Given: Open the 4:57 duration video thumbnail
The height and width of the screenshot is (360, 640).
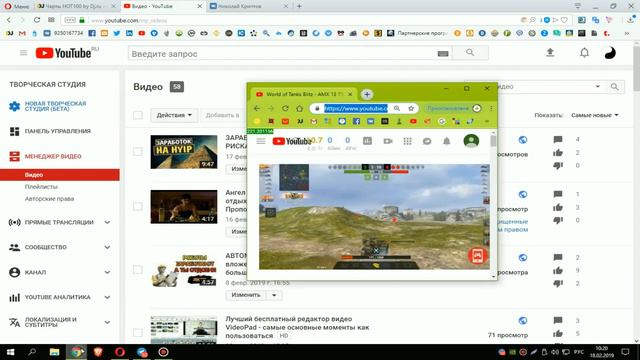Looking at the screenshot, I should [184, 269].
